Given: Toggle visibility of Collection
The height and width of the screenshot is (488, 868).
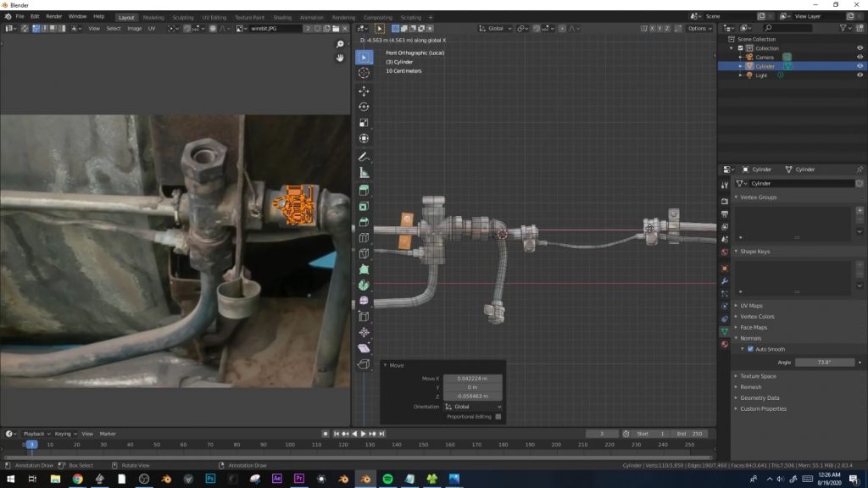Looking at the screenshot, I should [860, 48].
